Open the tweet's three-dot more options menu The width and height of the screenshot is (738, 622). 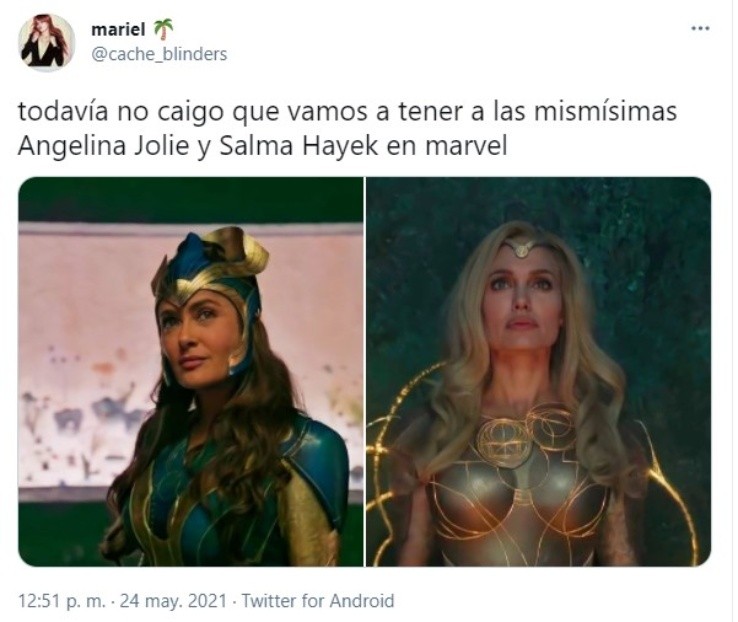click(700, 29)
